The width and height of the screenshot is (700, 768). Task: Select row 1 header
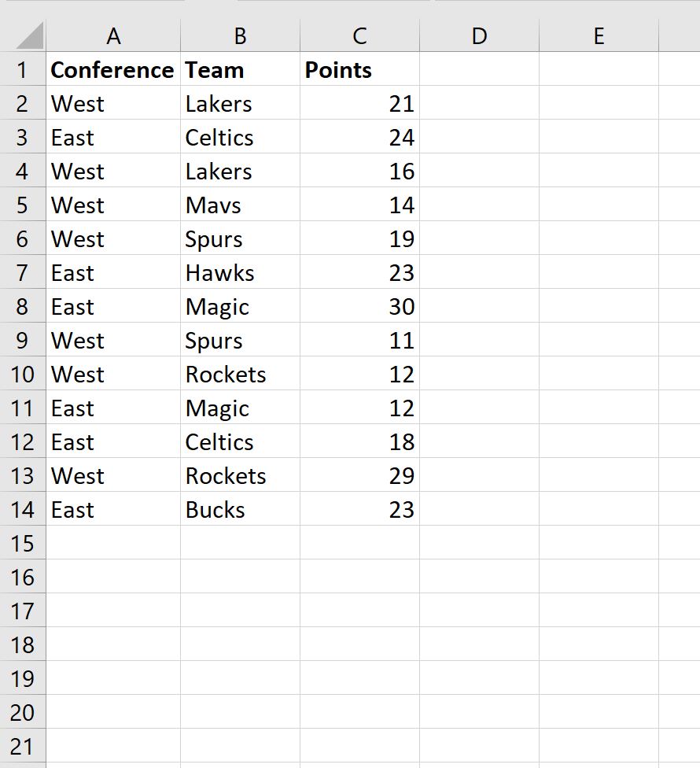click(22, 70)
